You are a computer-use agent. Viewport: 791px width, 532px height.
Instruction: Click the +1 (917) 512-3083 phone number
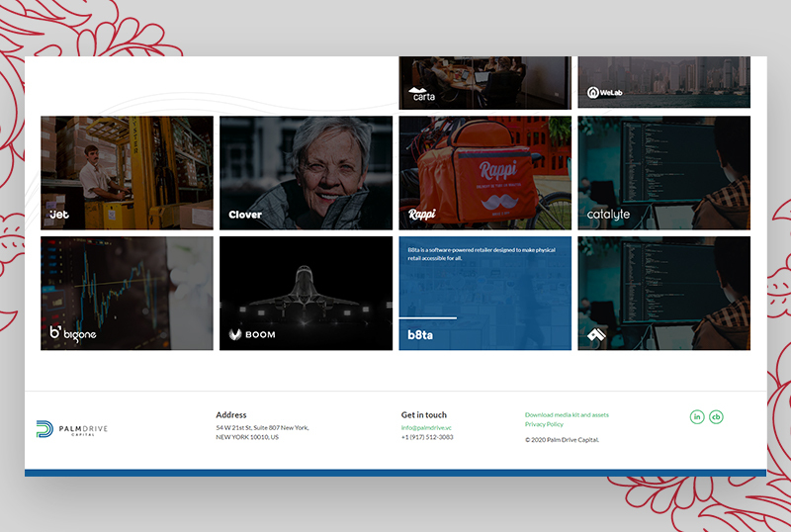[427, 437]
